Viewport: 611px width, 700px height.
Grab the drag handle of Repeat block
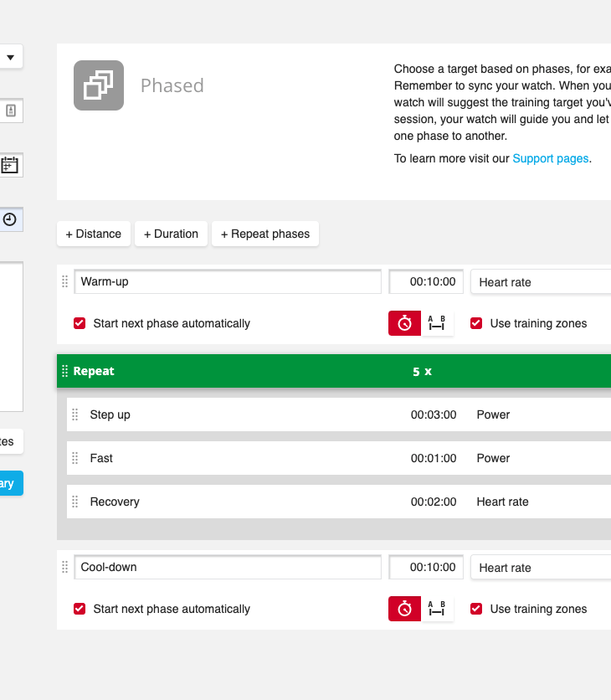pos(65,371)
